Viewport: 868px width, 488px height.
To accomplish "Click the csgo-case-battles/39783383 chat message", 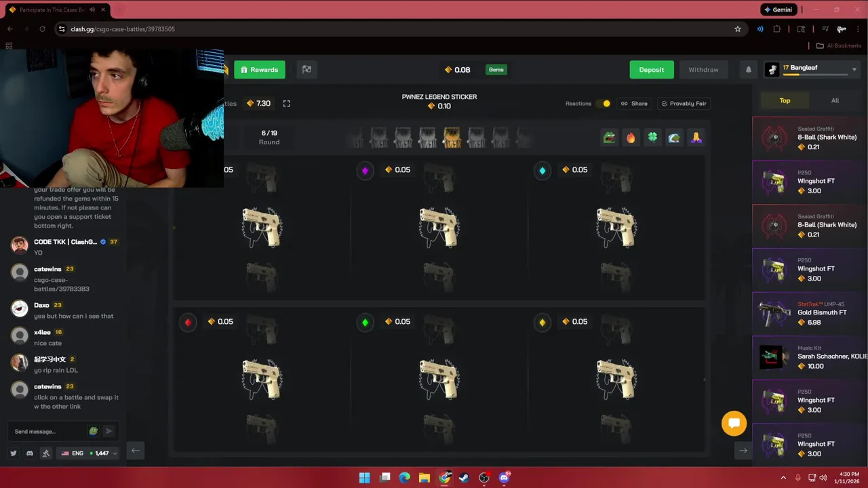I will tap(62, 285).
